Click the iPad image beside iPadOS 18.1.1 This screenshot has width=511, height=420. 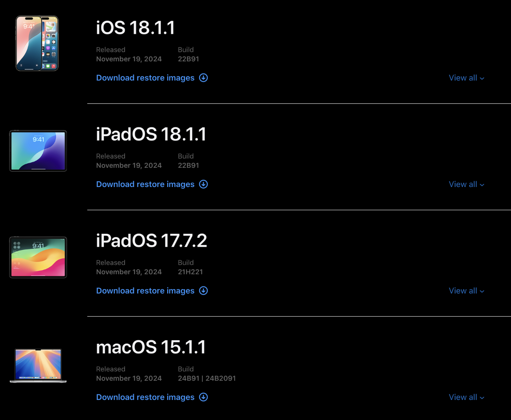point(38,150)
